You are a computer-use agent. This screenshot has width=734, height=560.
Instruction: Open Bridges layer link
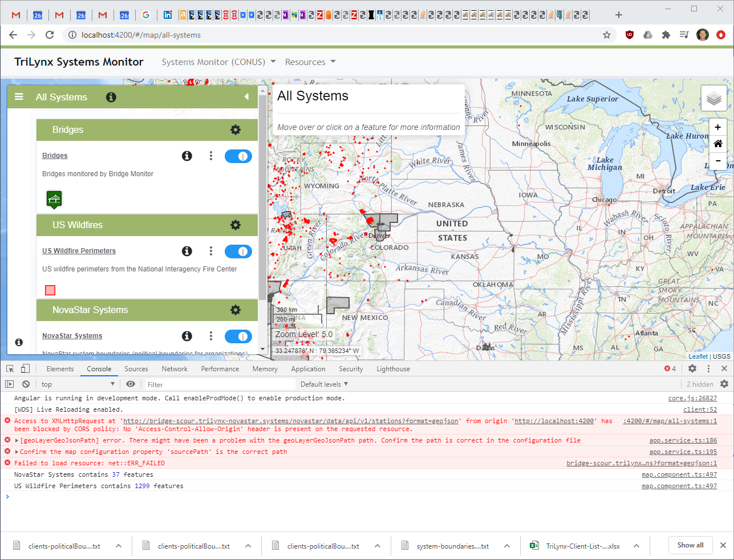[55, 156]
